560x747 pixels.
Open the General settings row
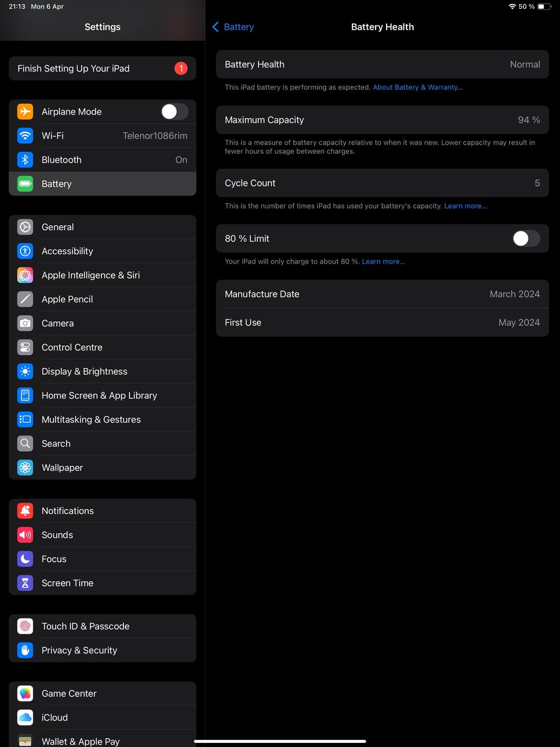tap(103, 227)
